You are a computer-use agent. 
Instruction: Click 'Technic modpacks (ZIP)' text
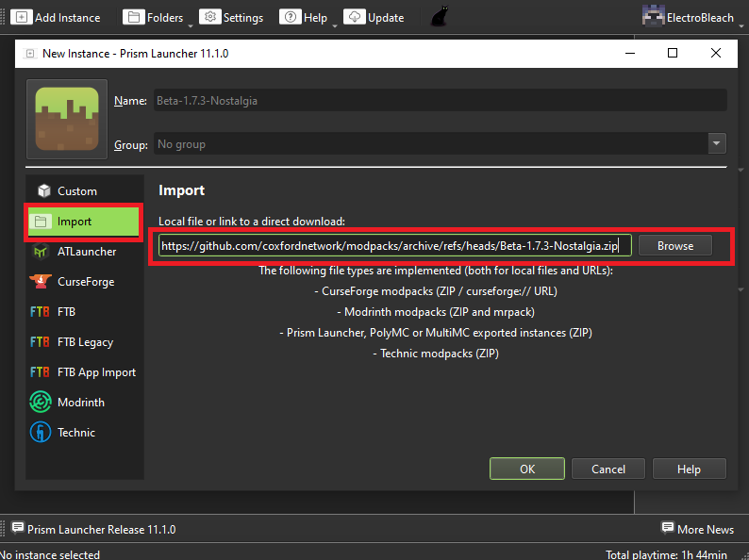point(436,354)
